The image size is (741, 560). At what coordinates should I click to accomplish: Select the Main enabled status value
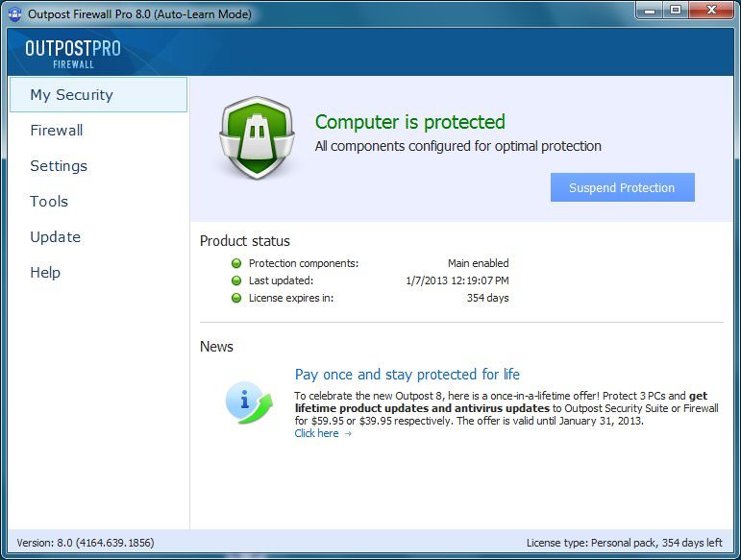[x=479, y=263]
